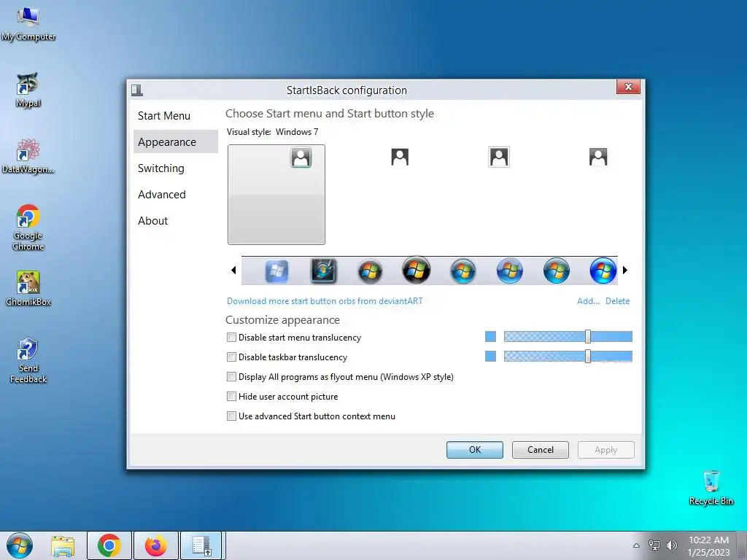Choose the third start menu style preview
This screenshot has width=747, height=560.
point(499,157)
